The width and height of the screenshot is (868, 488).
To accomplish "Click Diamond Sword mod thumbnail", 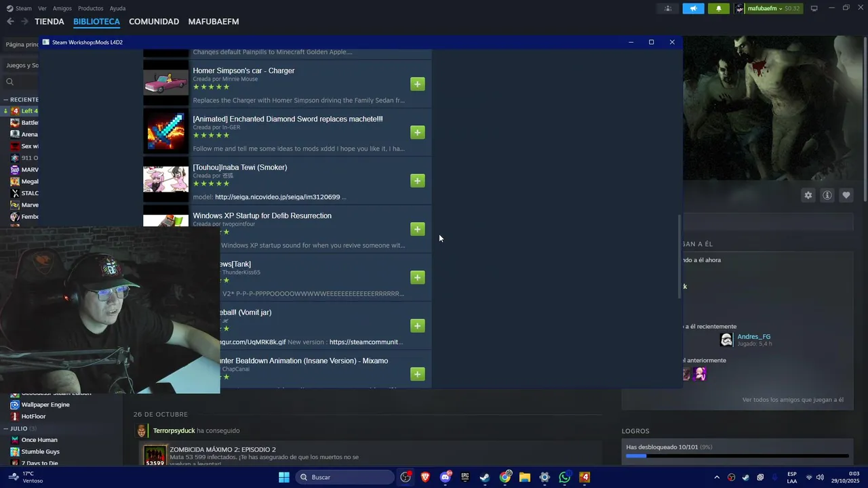I will point(166,131).
